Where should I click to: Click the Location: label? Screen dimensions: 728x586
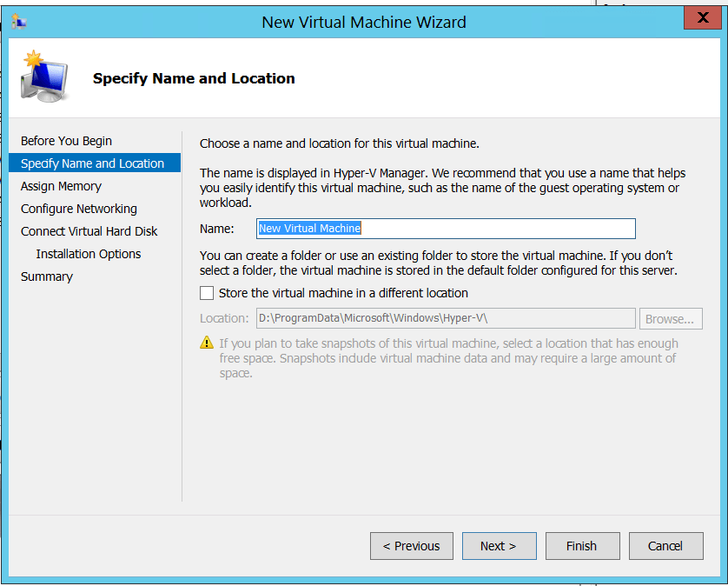click(x=224, y=318)
